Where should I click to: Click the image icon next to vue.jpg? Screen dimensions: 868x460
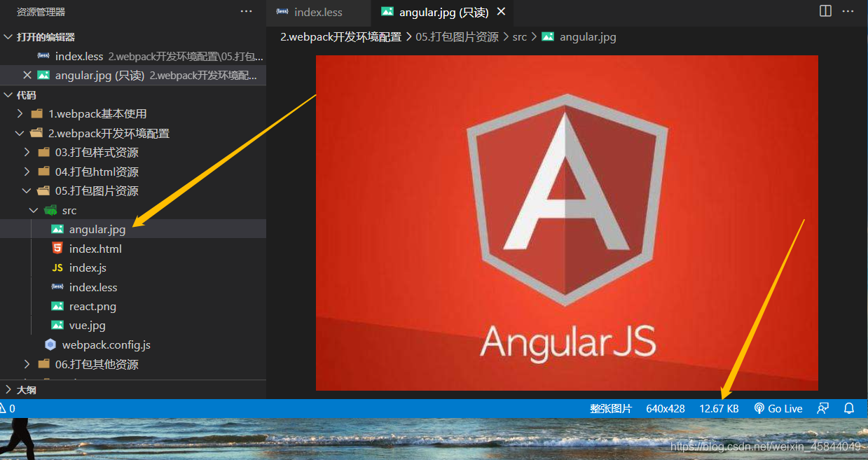pyautogui.click(x=57, y=326)
